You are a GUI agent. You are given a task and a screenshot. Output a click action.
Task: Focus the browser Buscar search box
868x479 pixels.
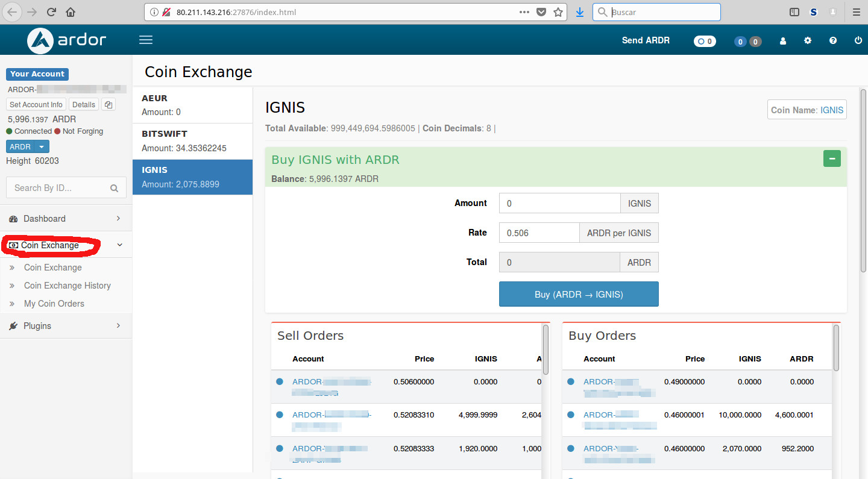point(656,12)
